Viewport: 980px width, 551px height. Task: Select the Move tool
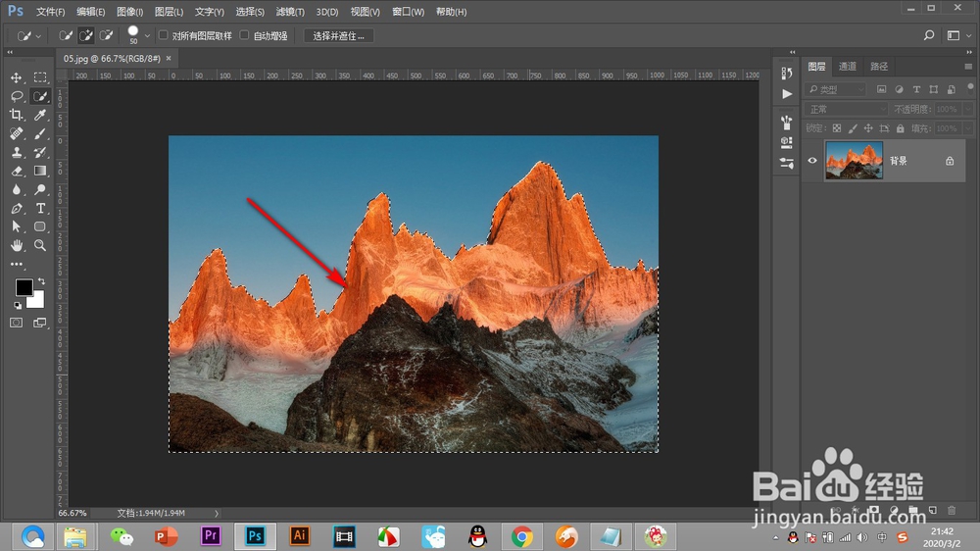17,77
